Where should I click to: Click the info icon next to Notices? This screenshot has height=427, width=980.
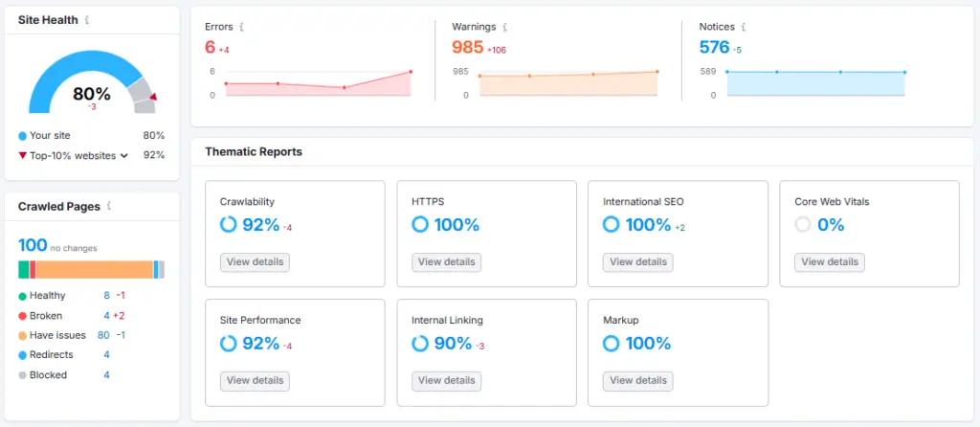pyautogui.click(x=743, y=27)
